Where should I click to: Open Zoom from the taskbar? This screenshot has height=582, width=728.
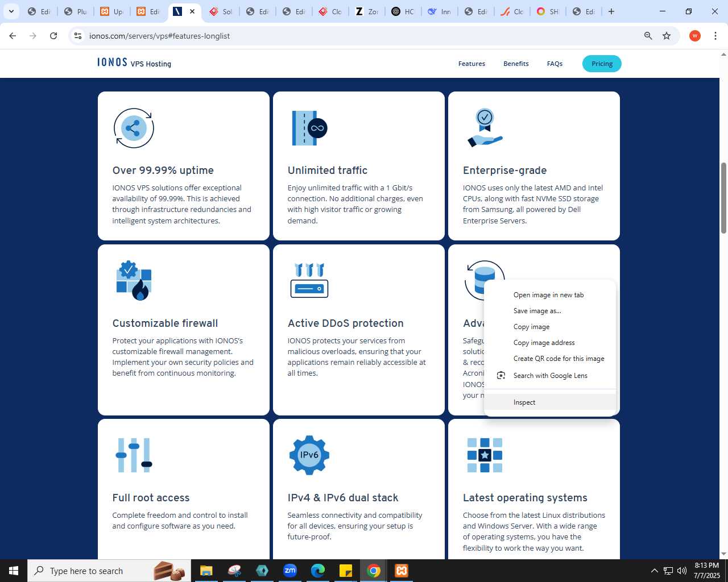(290, 571)
